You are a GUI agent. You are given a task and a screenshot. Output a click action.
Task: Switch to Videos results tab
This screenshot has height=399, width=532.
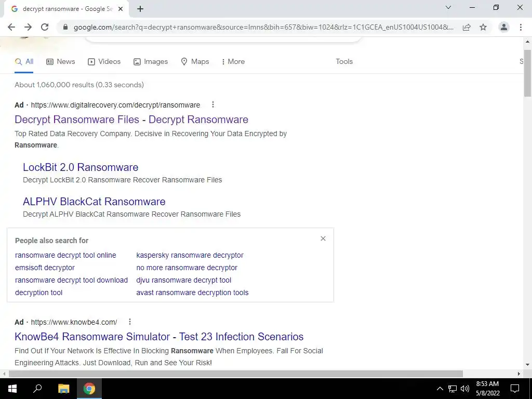(x=104, y=62)
